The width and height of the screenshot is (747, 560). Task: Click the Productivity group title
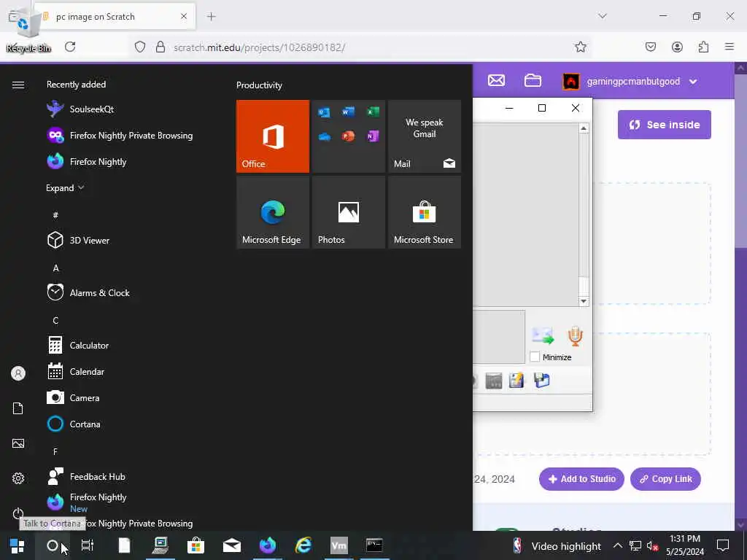(x=259, y=85)
